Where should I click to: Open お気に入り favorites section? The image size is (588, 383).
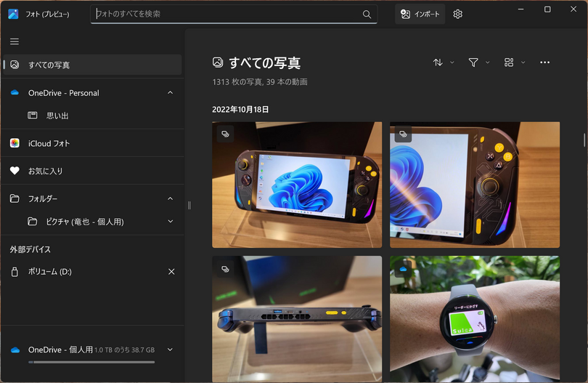click(45, 171)
